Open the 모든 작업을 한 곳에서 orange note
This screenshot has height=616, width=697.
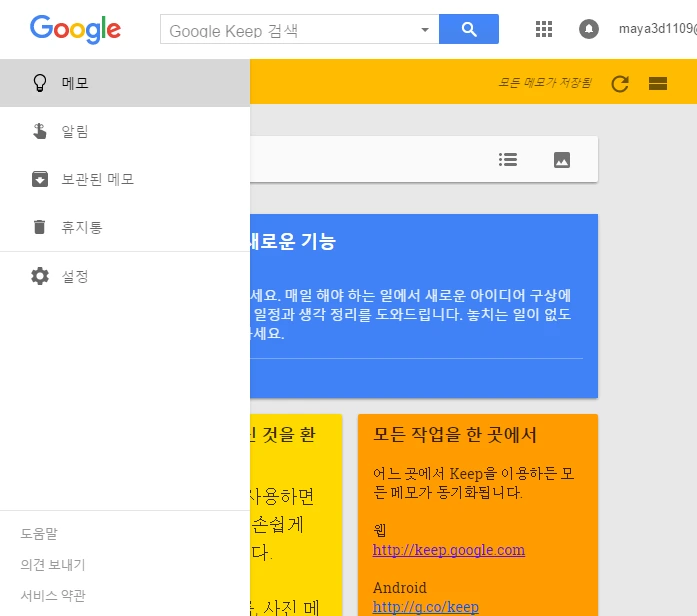(478, 515)
